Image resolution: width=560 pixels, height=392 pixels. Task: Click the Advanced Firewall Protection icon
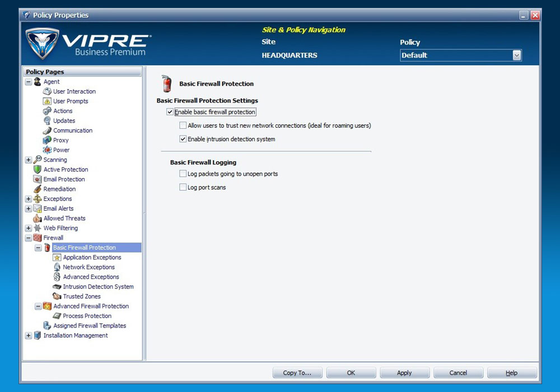(x=47, y=306)
